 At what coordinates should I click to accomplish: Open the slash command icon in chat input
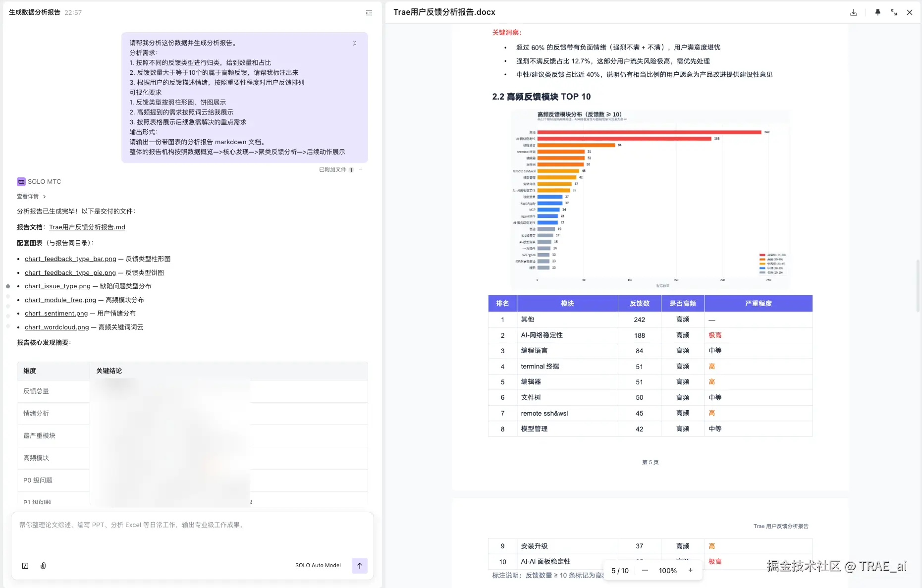(x=25, y=566)
